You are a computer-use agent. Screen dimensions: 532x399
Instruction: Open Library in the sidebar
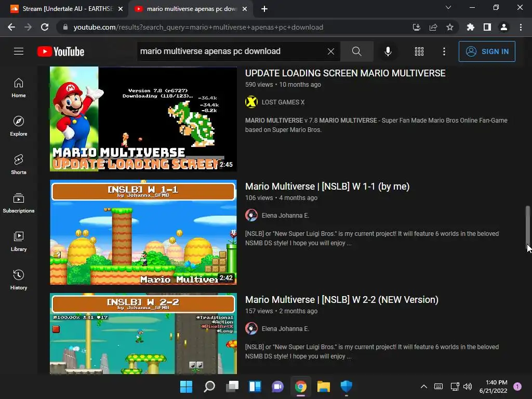[19, 241]
